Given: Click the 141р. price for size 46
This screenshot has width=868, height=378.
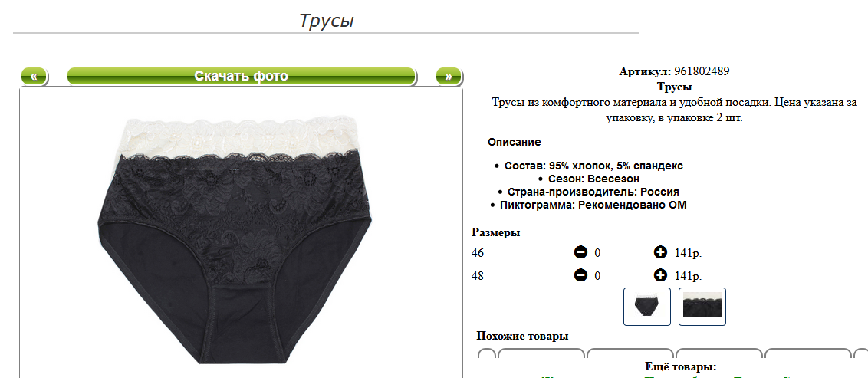Looking at the screenshot, I should pyautogui.click(x=688, y=254).
